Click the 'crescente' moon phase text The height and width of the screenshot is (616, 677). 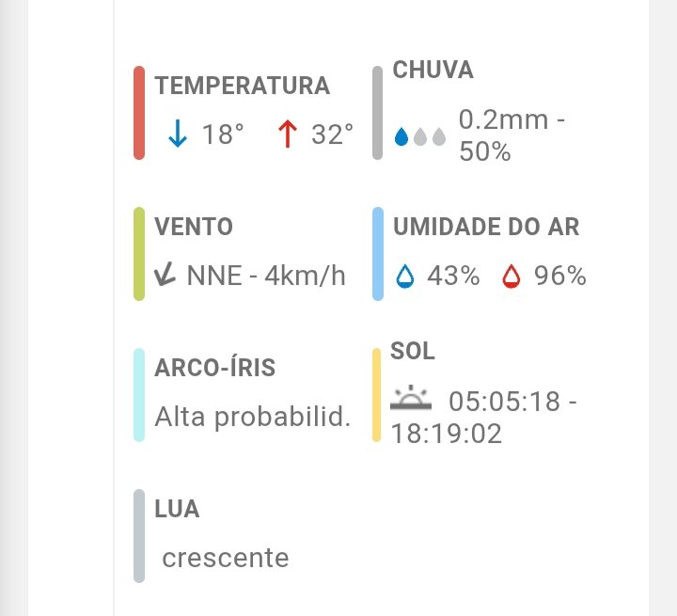[x=226, y=558]
